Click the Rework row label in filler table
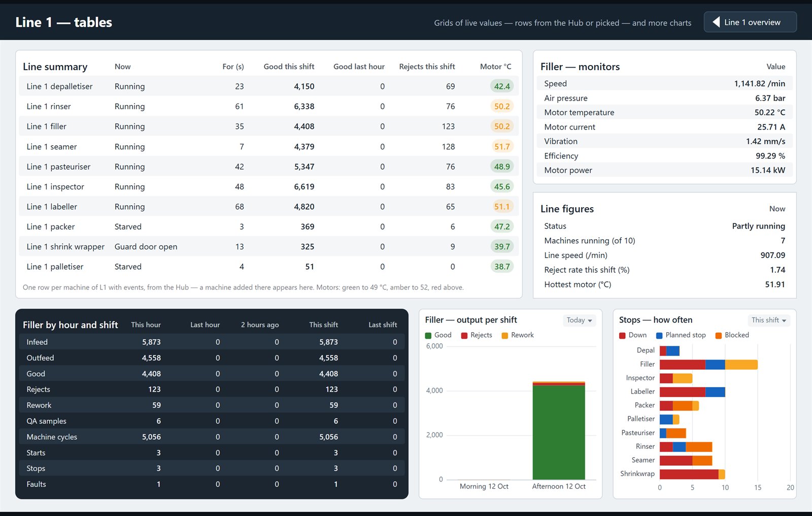 [39, 405]
